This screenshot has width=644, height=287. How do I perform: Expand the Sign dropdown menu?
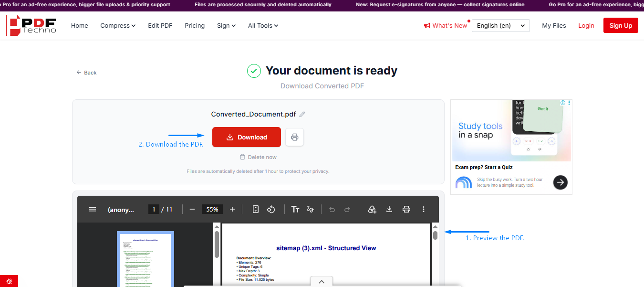226,26
